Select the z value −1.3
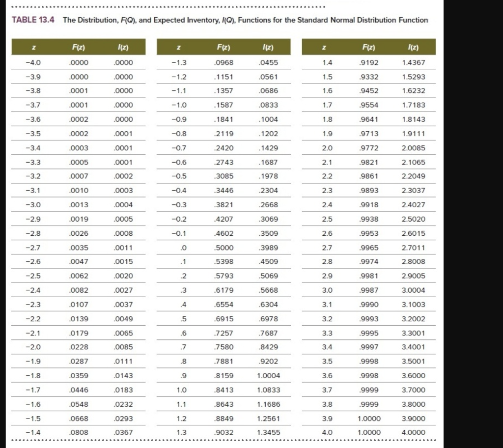This screenshot has height=448, width=503. [x=179, y=62]
